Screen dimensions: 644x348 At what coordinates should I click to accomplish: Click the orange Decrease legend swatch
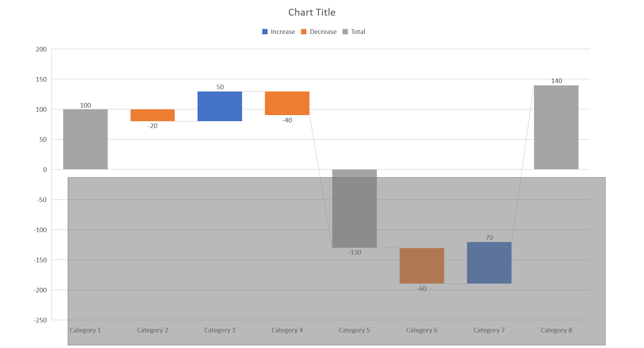pyautogui.click(x=304, y=32)
